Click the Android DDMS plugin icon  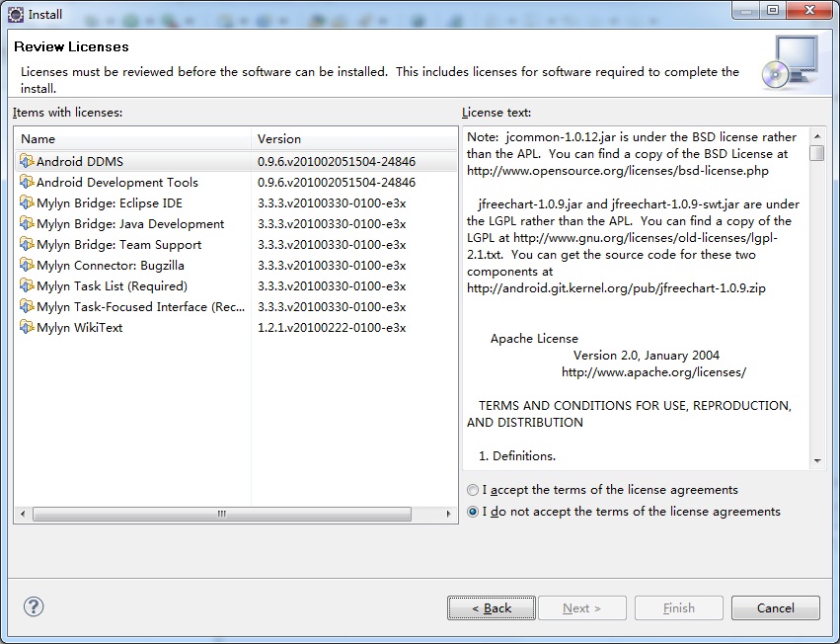pos(27,161)
